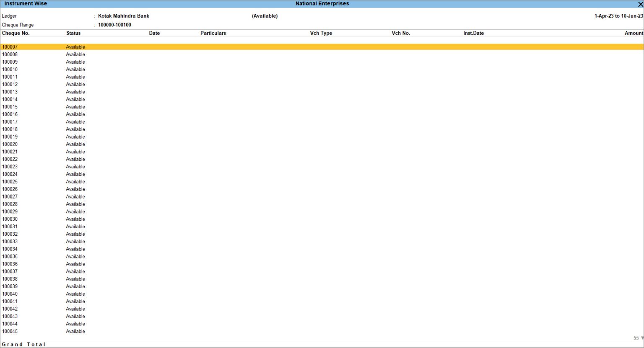Image resolution: width=644 pixels, height=348 pixels.
Task: Click the Particulars column header
Action: 213,33
